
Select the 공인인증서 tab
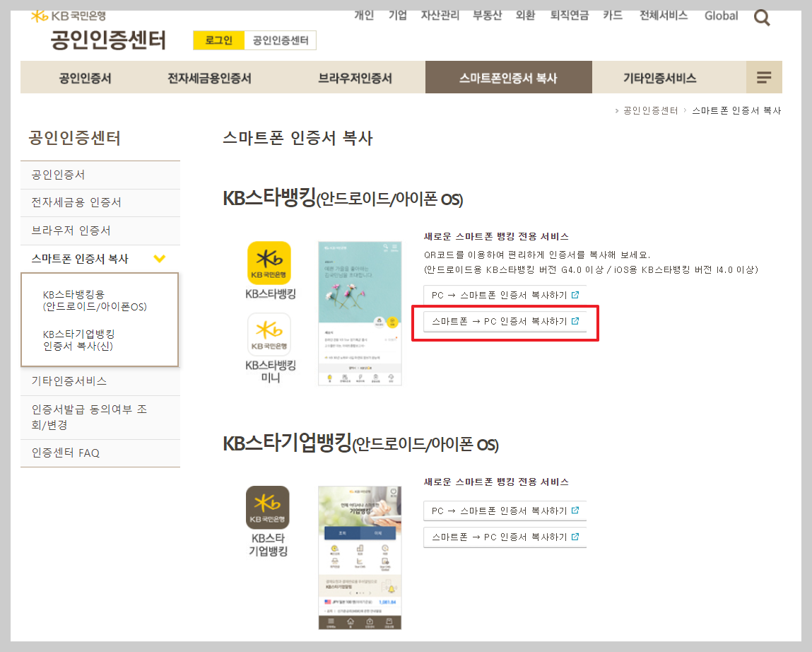[85, 78]
